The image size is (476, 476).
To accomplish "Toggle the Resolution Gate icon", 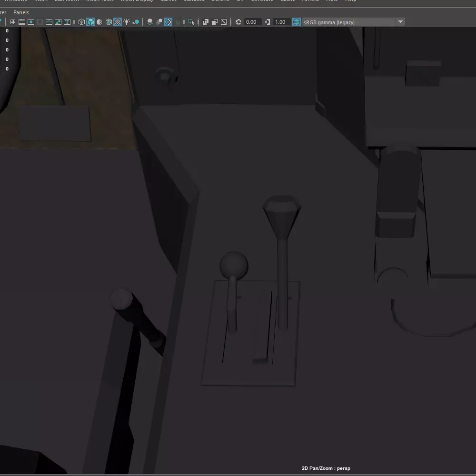I will tap(31, 22).
